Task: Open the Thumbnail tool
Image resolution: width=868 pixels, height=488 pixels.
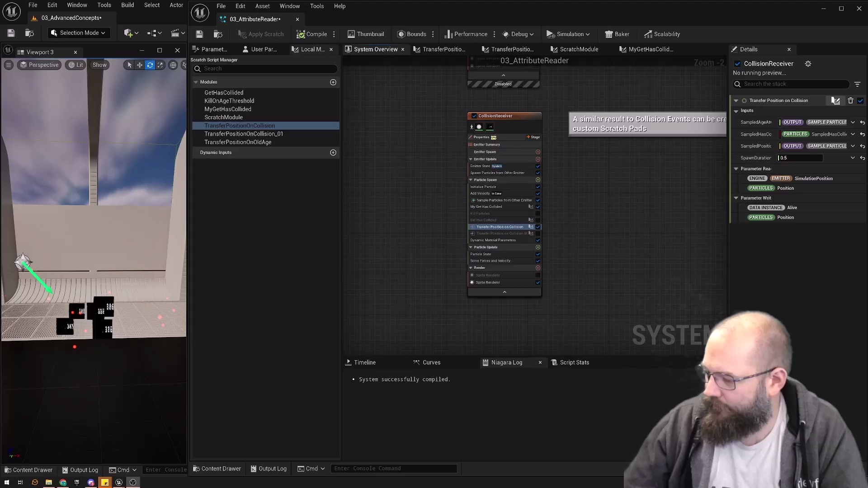Action: tap(365, 34)
